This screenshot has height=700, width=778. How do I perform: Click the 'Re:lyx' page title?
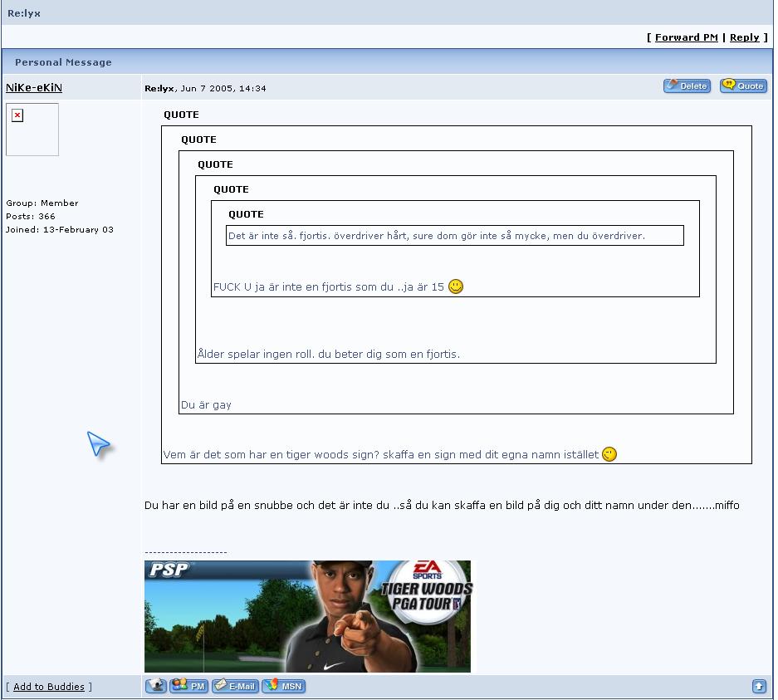click(x=24, y=13)
